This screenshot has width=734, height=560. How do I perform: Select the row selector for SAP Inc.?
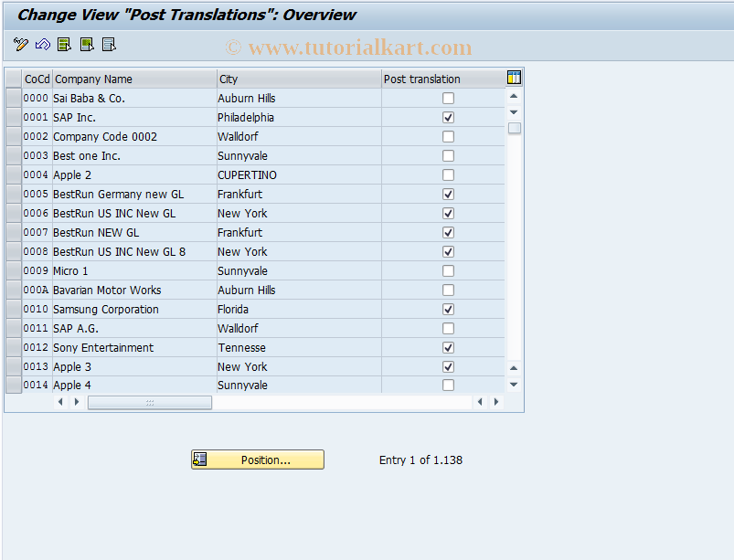(14, 118)
